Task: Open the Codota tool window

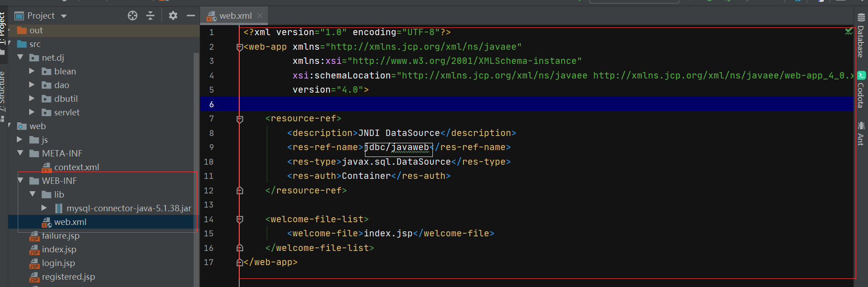Action: 861,89
